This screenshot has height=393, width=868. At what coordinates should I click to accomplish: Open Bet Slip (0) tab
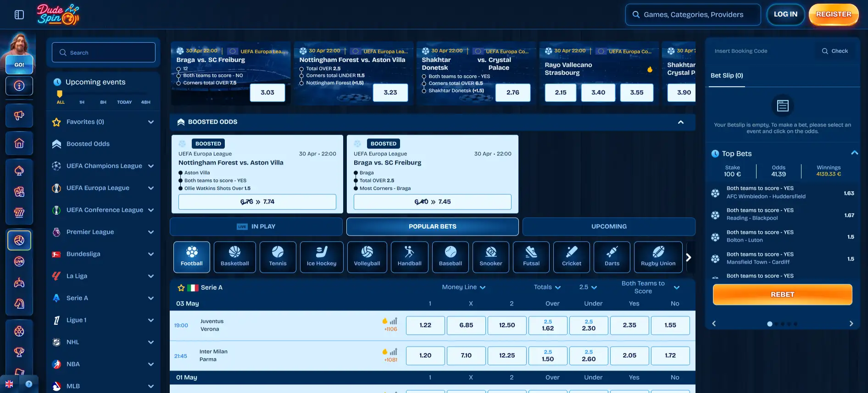[727, 76]
